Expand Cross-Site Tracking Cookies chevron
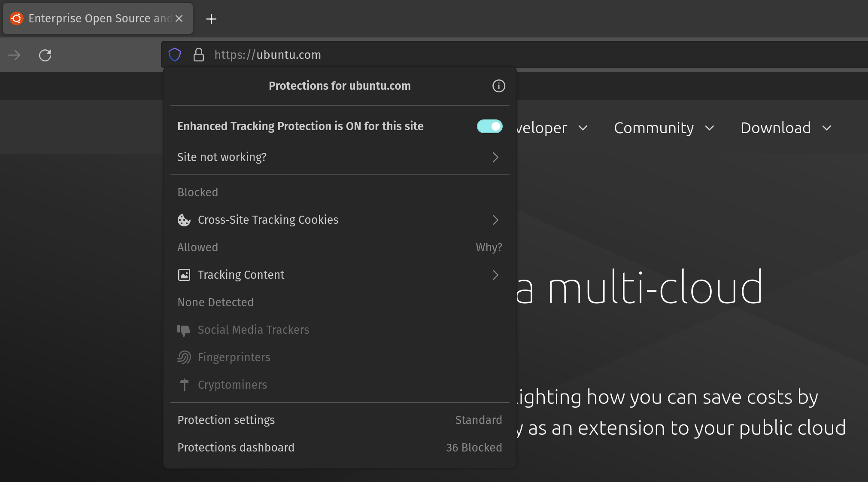Image resolution: width=868 pixels, height=482 pixels. click(x=495, y=220)
